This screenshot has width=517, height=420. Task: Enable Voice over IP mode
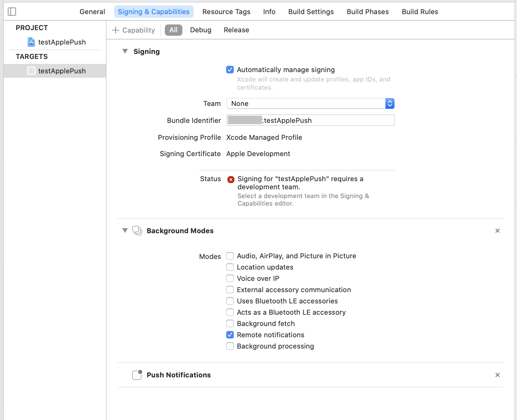tap(230, 278)
